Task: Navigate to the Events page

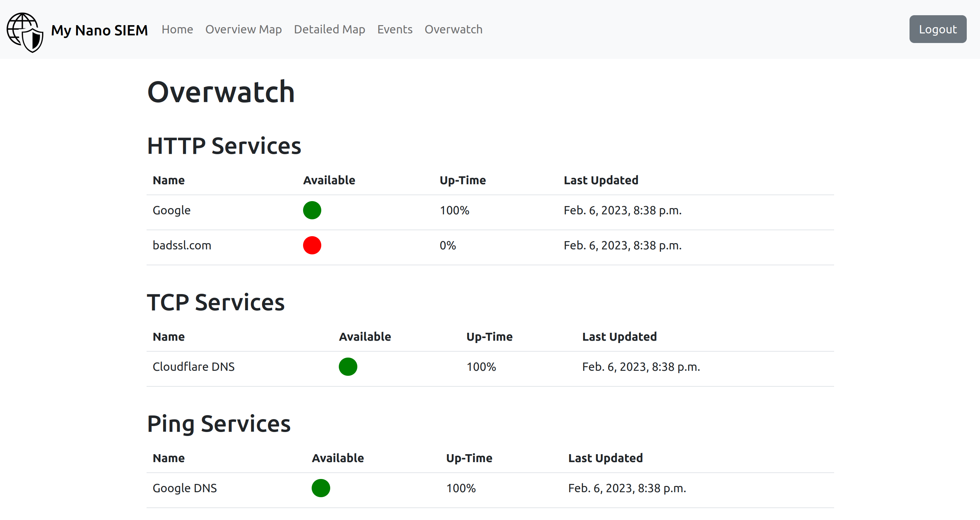Action: click(x=394, y=29)
